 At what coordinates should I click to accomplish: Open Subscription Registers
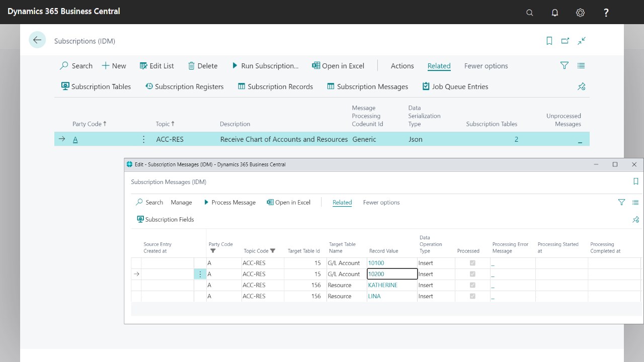184,86
